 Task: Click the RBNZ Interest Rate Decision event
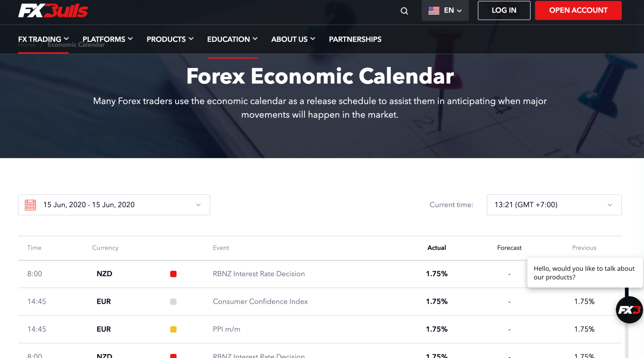258,274
